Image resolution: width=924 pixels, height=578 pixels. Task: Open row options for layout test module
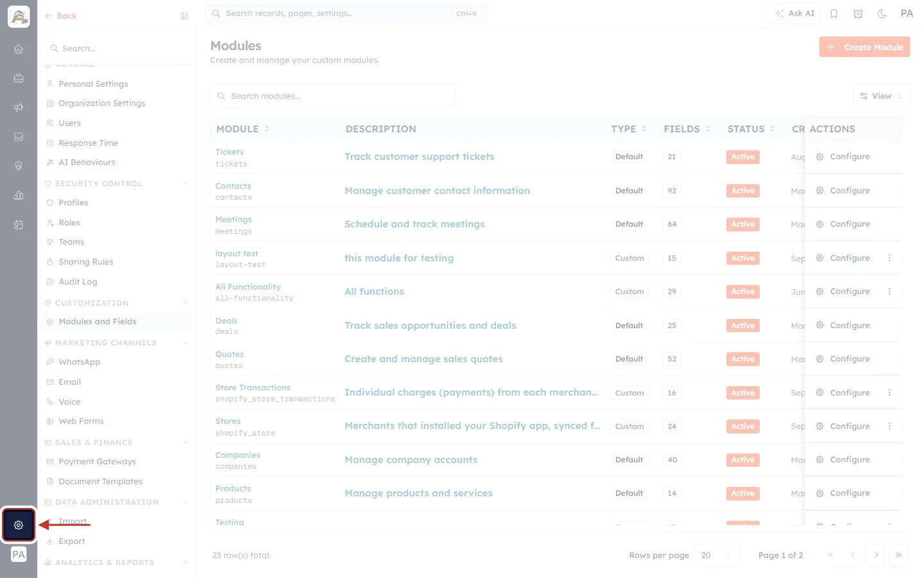point(889,258)
